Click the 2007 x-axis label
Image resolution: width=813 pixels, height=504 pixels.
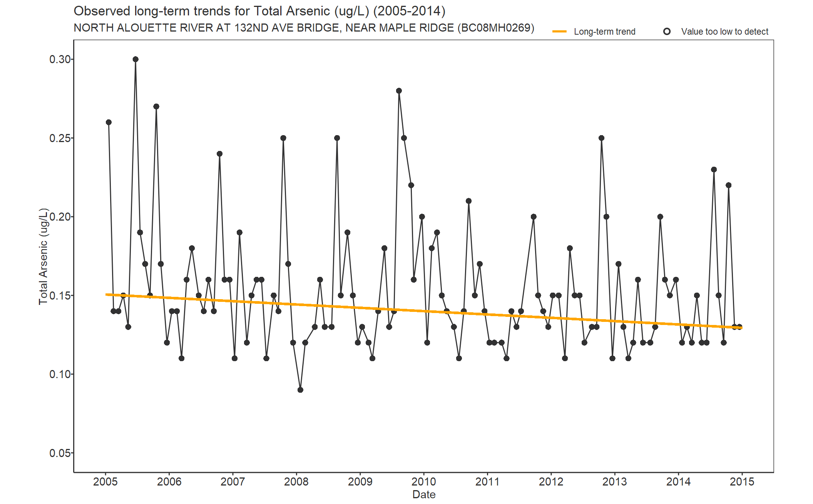233,482
